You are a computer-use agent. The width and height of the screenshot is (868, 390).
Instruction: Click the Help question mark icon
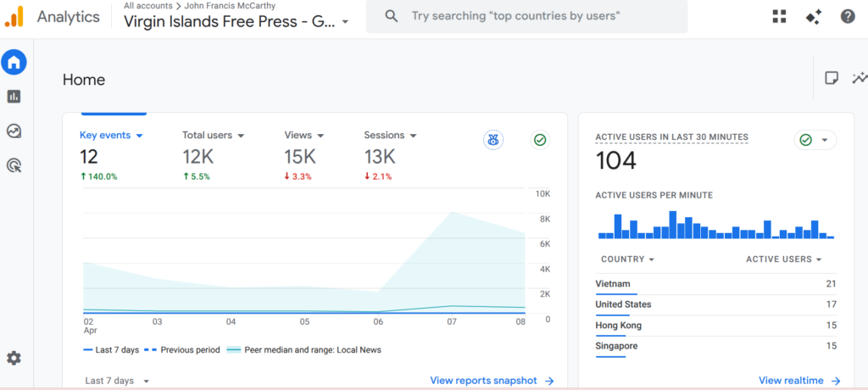click(848, 16)
